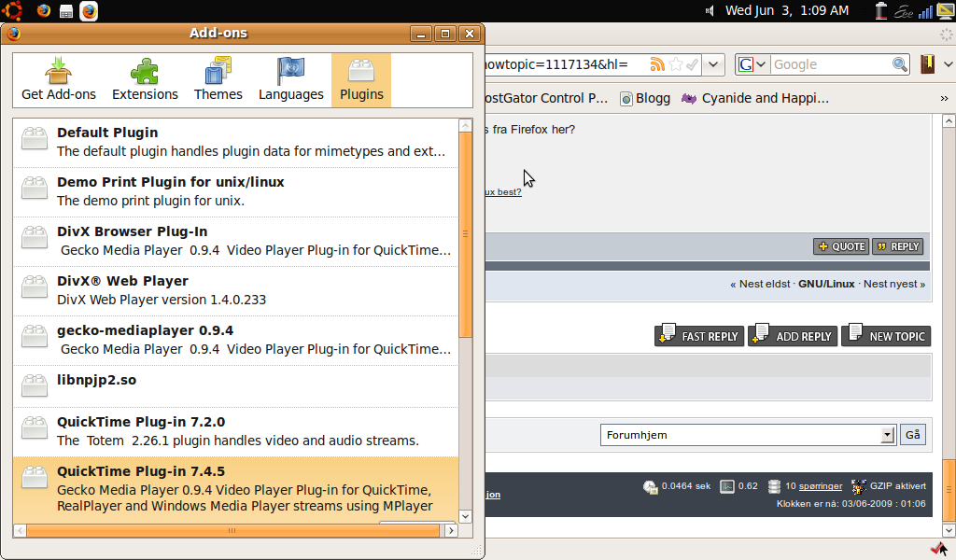Click the Gå button
Screen dimensions: 956x560
pos(913,435)
